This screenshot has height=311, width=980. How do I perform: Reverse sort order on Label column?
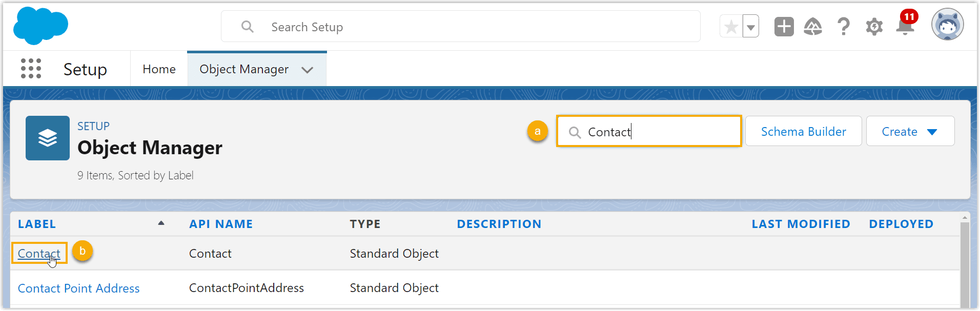(161, 223)
